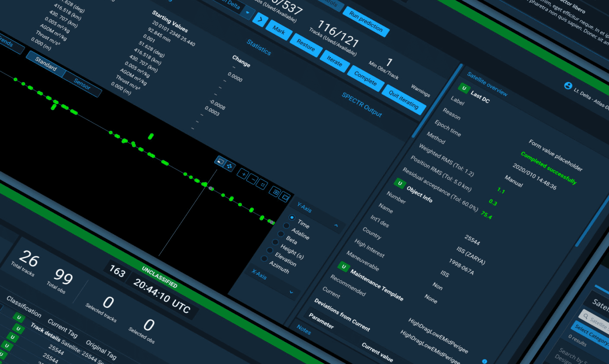Click the Satellite overview heading
609x364 pixels.
487,84
